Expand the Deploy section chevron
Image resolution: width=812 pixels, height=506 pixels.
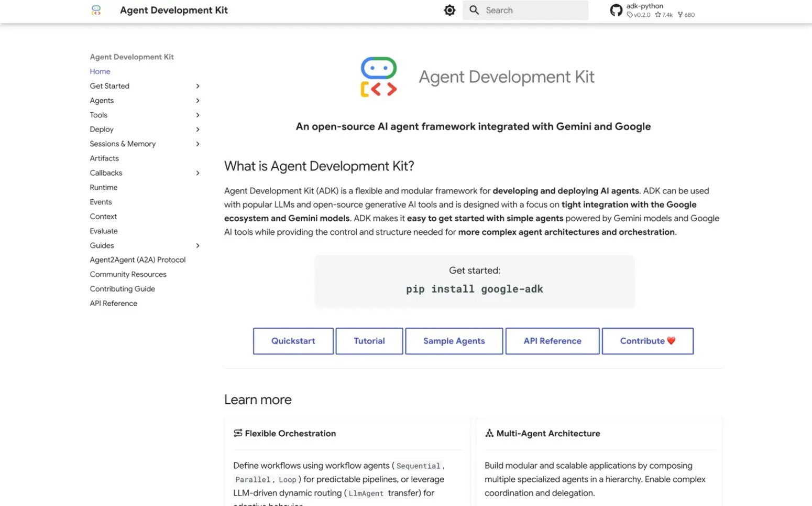click(x=197, y=130)
